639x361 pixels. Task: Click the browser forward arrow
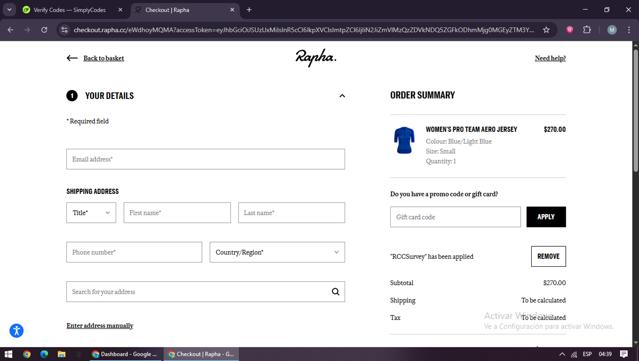(x=27, y=30)
